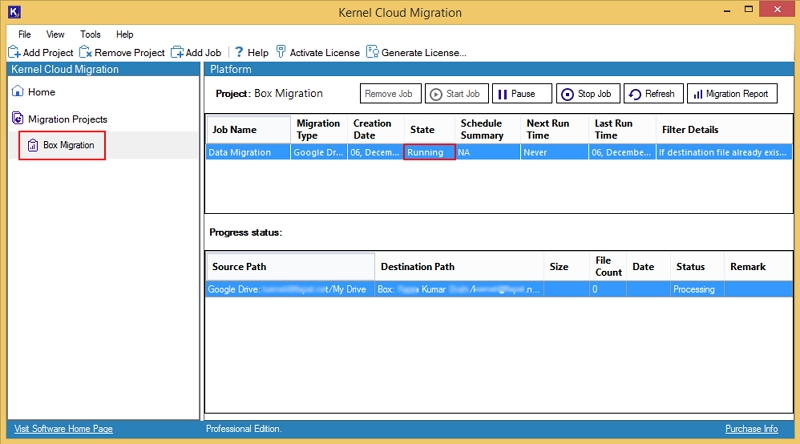Click the Remark column header

coord(759,266)
